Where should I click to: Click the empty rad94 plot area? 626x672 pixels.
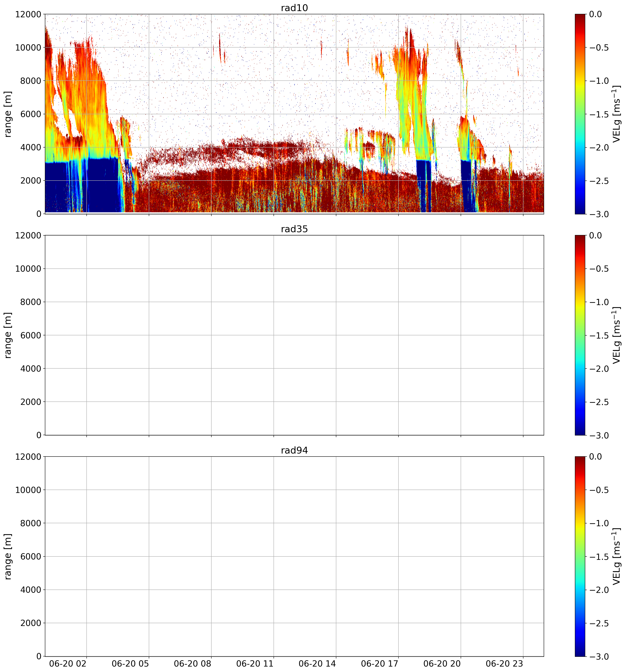294,557
